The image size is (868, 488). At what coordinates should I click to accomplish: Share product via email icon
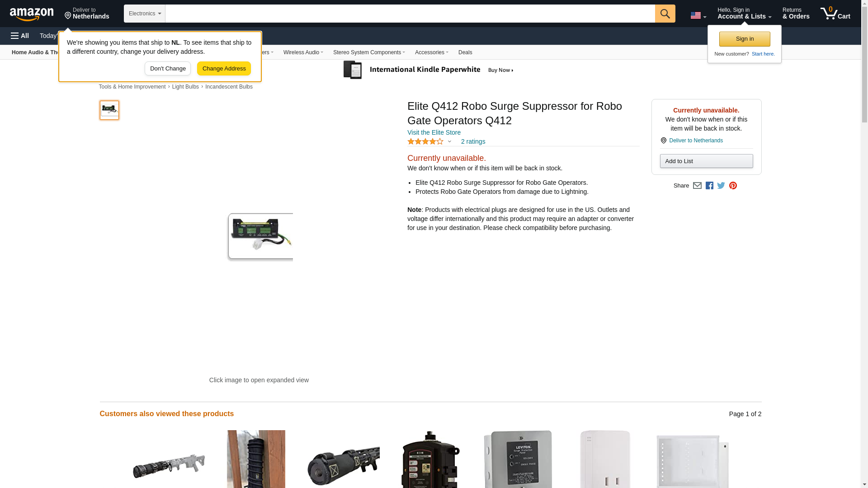pos(697,186)
